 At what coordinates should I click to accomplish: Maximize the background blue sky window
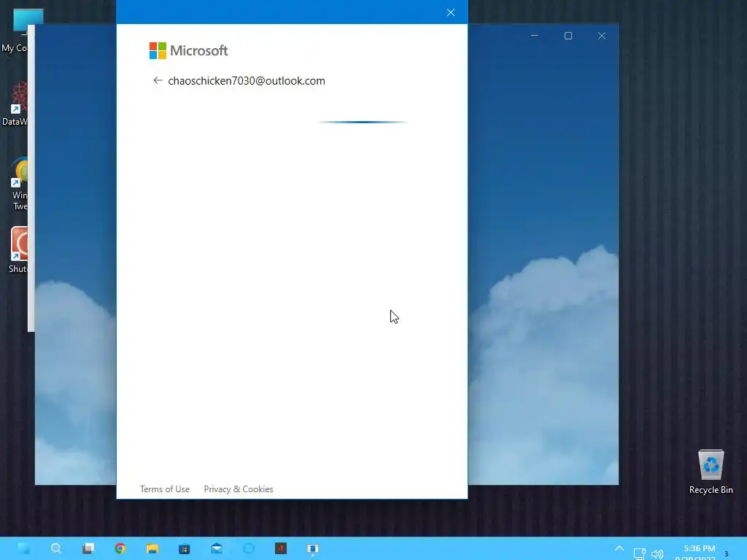pyautogui.click(x=568, y=36)
